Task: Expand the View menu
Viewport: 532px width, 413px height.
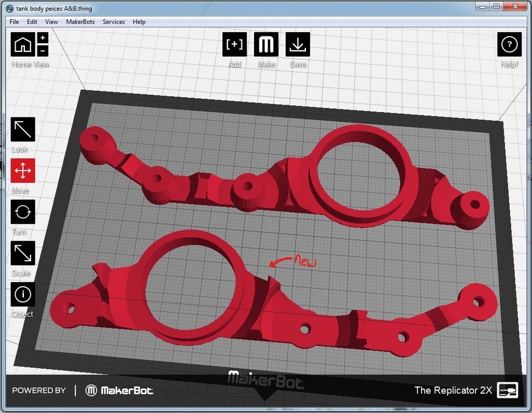Action: click(51, 22)
